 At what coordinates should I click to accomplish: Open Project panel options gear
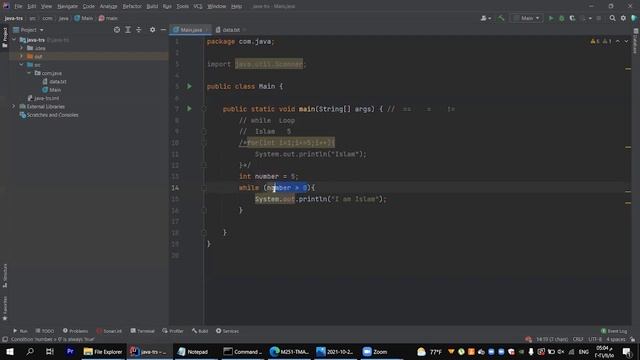[152, 30]
